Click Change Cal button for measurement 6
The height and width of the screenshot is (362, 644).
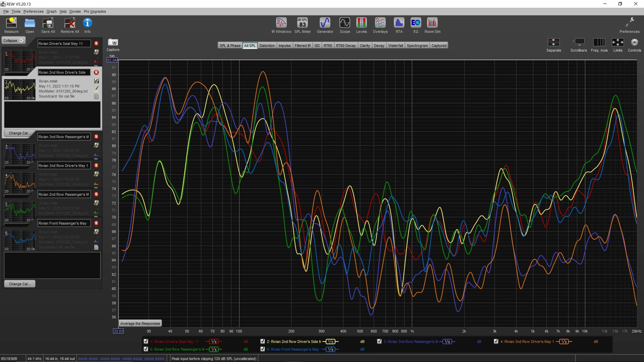[20, 284]
